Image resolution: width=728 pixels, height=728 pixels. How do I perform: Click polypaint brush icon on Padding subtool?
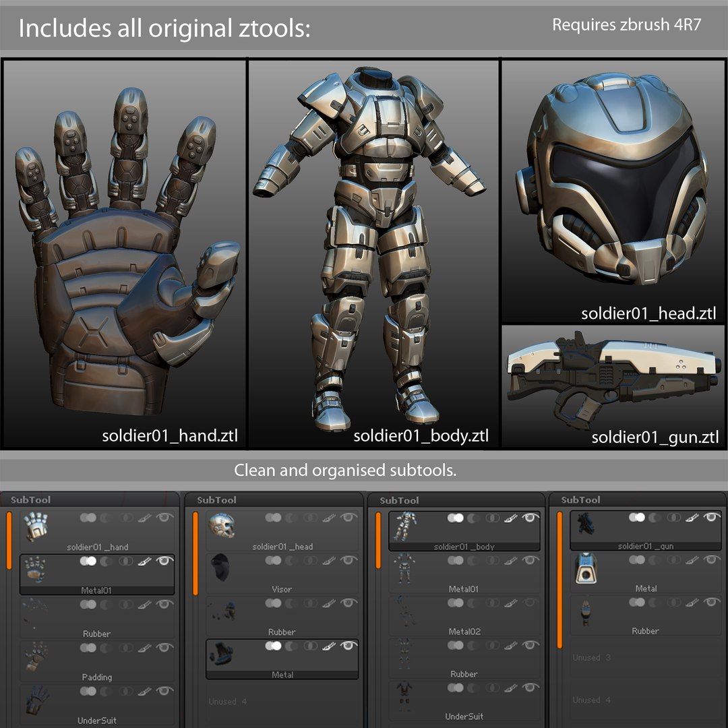(x=144, y=648)
